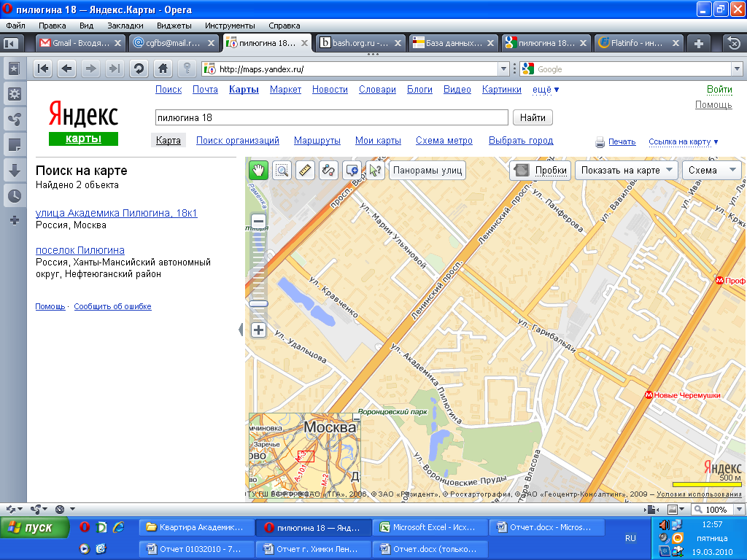Click the map zoom in plus button

(x=258, y=330)
